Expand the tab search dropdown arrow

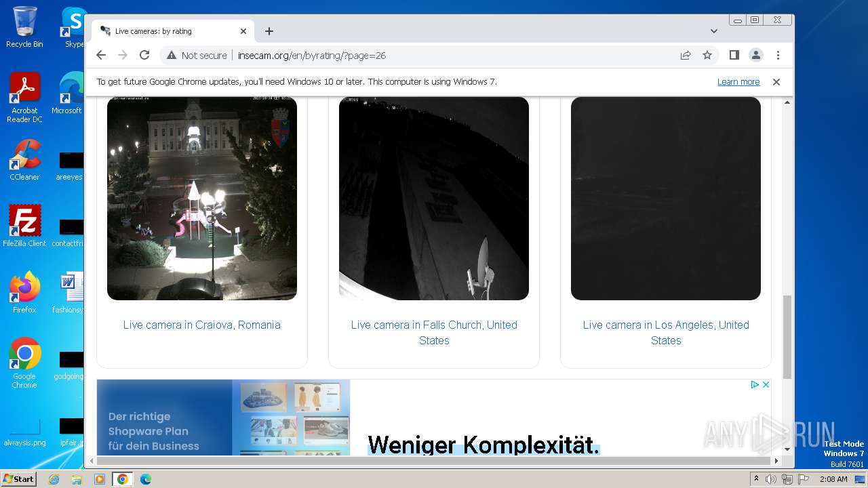click(714, 31)
